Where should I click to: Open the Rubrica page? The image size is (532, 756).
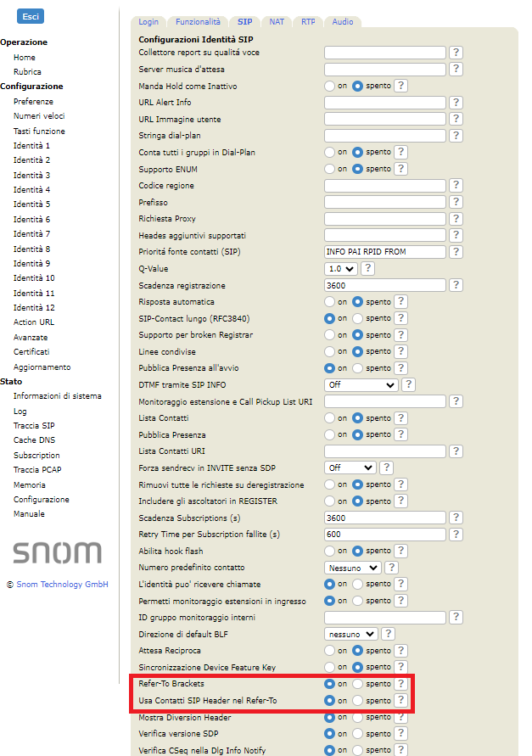[x=27, y=72]
